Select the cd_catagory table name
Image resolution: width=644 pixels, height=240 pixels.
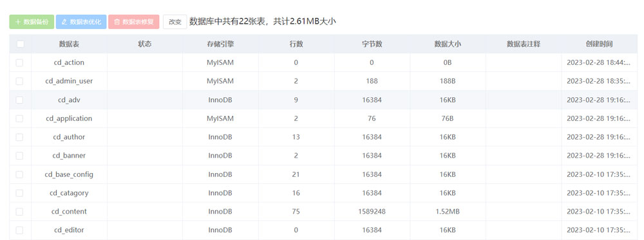point(69,193)
